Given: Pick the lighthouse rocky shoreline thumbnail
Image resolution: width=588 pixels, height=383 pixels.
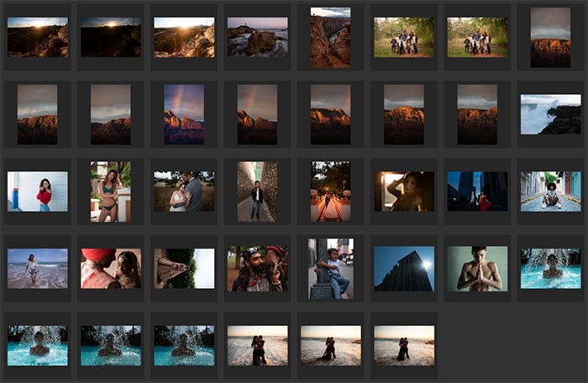Looking at the screenshot, I should pyautogui.click(x=258, y=37).
